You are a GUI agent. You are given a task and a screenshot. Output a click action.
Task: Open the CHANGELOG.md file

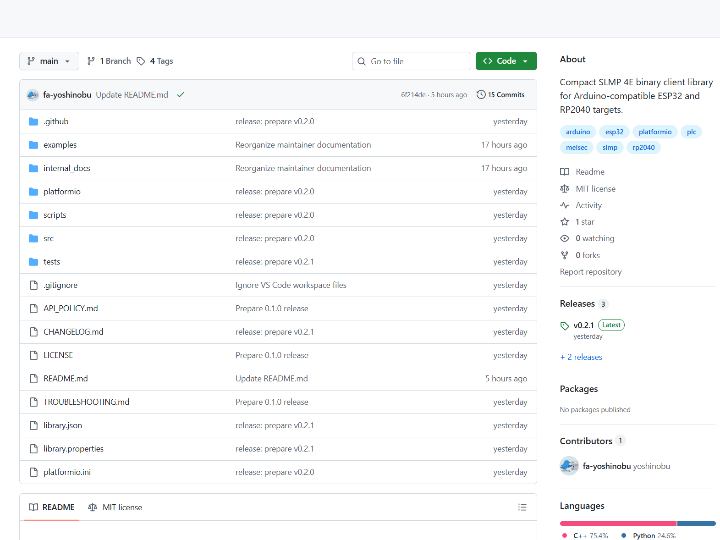(x=73, y=332)
